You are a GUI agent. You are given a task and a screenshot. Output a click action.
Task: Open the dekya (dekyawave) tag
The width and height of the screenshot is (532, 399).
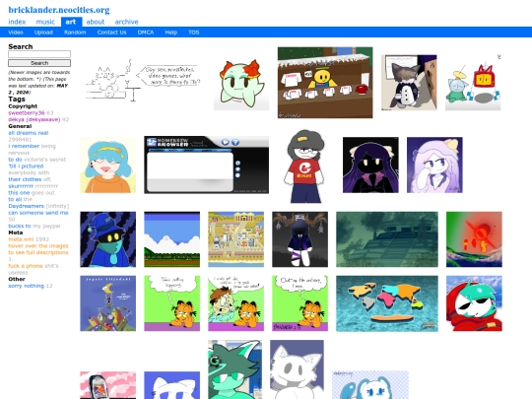click(x=34, y=119)
